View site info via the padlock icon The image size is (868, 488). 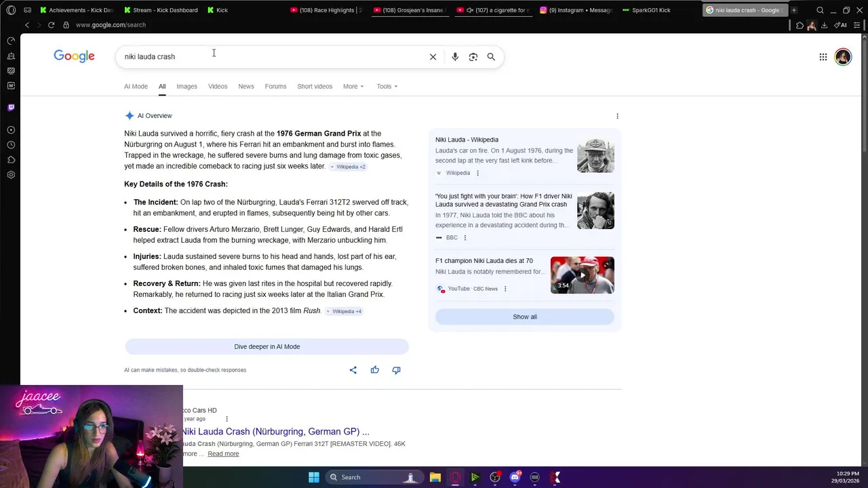(x=66, y=25)
